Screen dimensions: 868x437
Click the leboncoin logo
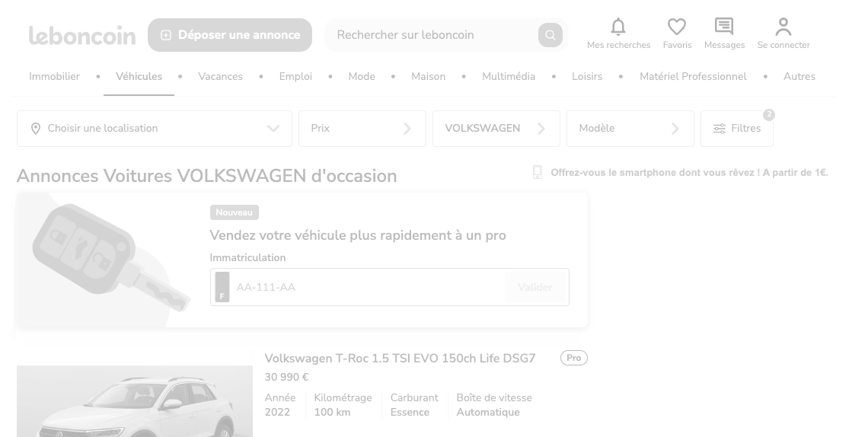pyautogui.click(x=82, y=36)
